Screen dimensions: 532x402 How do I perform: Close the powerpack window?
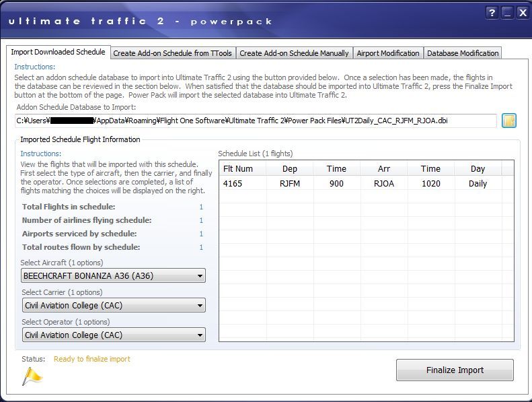523,13
